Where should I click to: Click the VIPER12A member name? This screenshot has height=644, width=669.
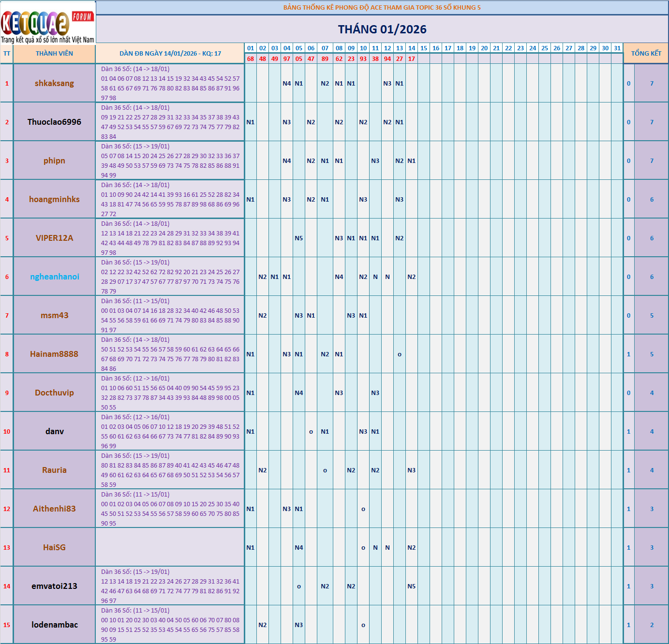point(54,238)
